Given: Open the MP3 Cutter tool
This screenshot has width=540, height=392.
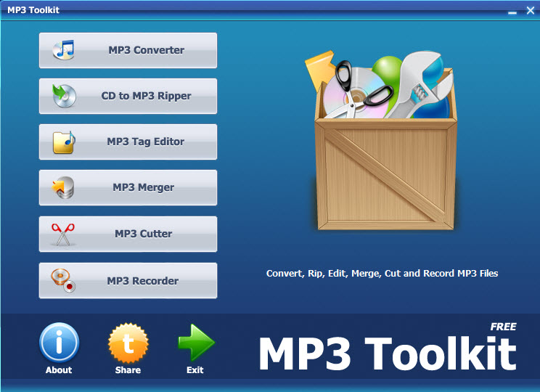Looking at the screenshot, I should point(128,234).
